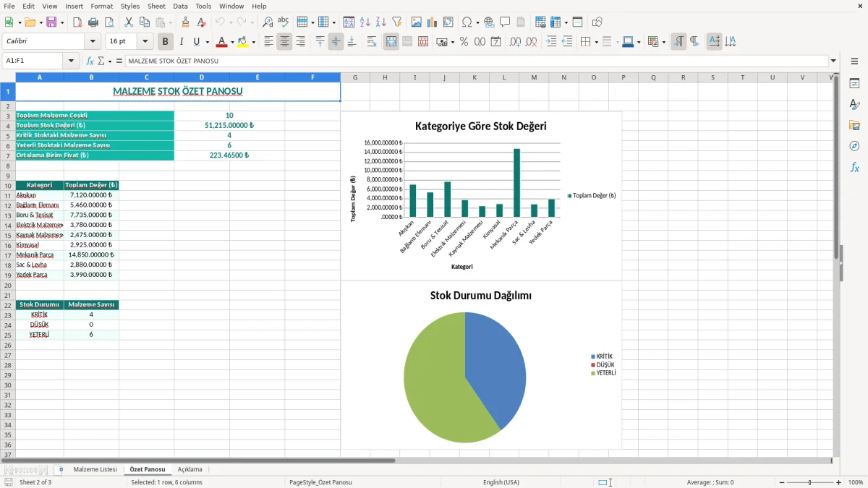
Task: Click the Function Wizard fx icon
Action: click(90, 61)
